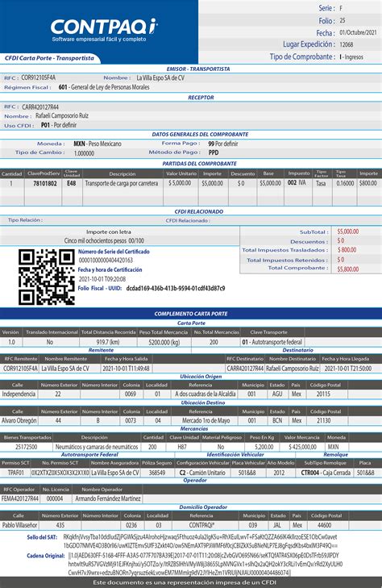Select clave unidad H87

pyautogui.click(x=182, y=447)
